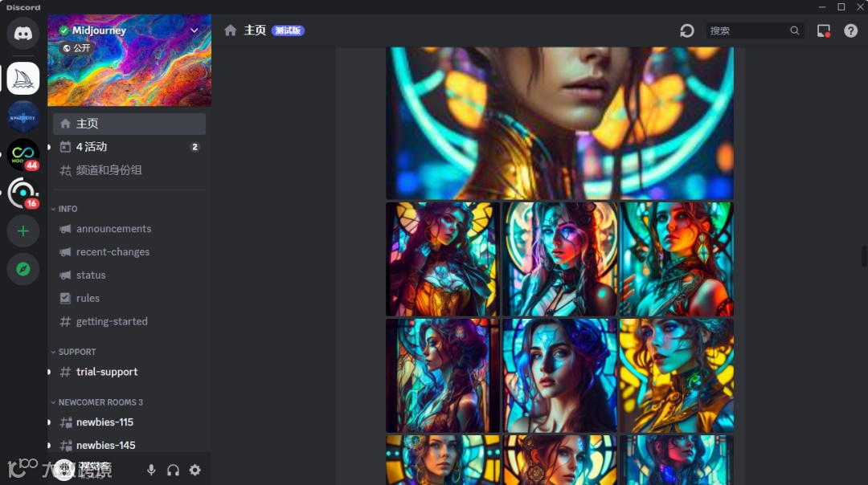Open the 4 活动 events item

(129, 147)
